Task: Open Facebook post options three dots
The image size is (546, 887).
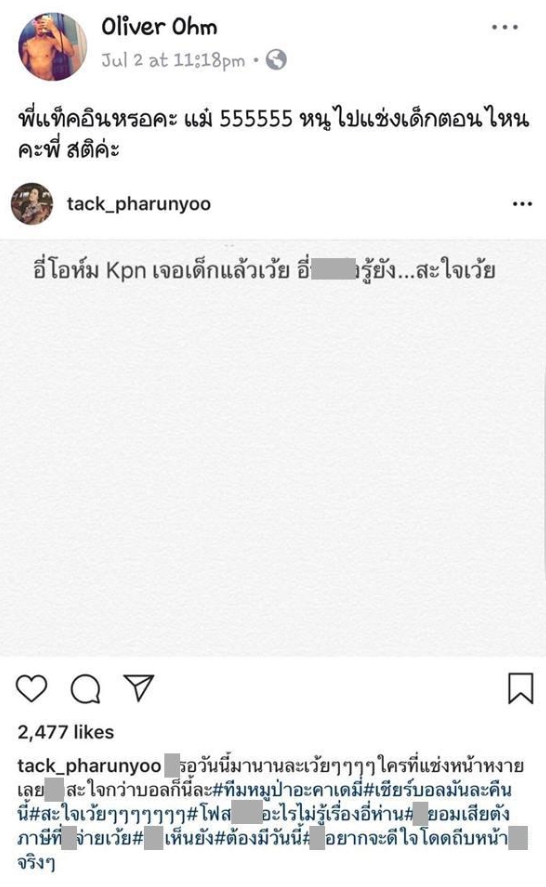Action: 505,27
